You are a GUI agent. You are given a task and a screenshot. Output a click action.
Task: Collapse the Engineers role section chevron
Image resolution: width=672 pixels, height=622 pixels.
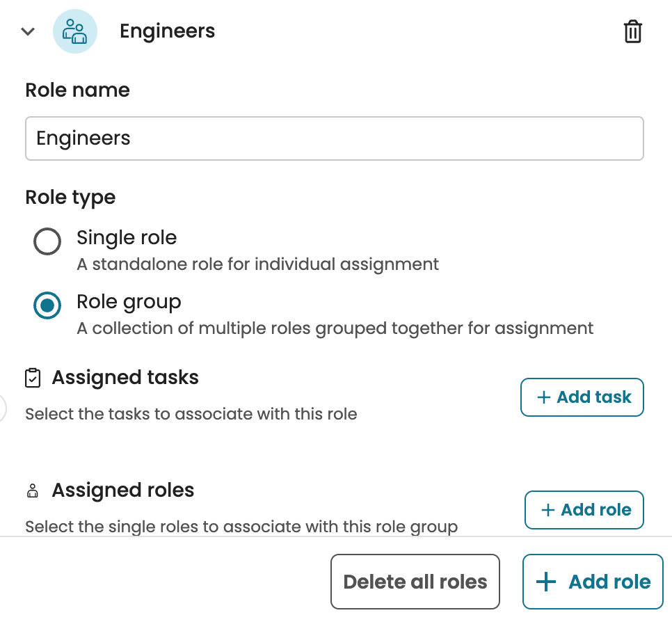[x=28, y=32]
